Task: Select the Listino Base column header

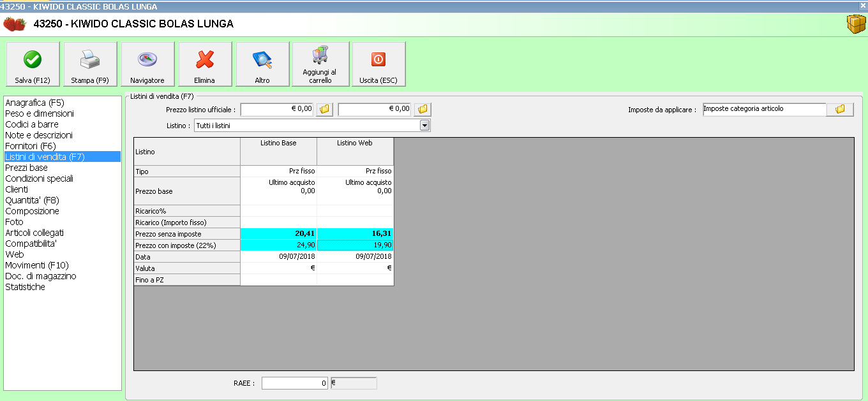Action: click(278, 152)
